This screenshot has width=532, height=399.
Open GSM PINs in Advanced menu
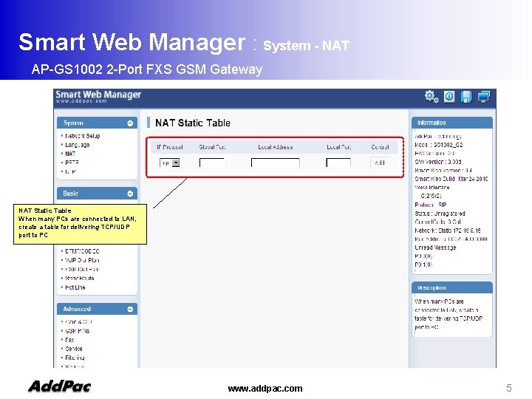[78, 331]
